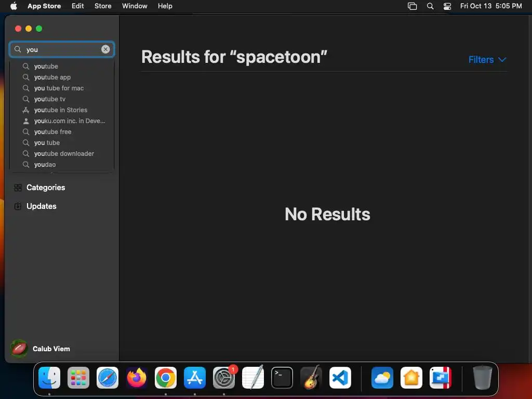Click the Stories icon beside "youtube in Stories"
532x399 pixels.
tap(26, 110)
